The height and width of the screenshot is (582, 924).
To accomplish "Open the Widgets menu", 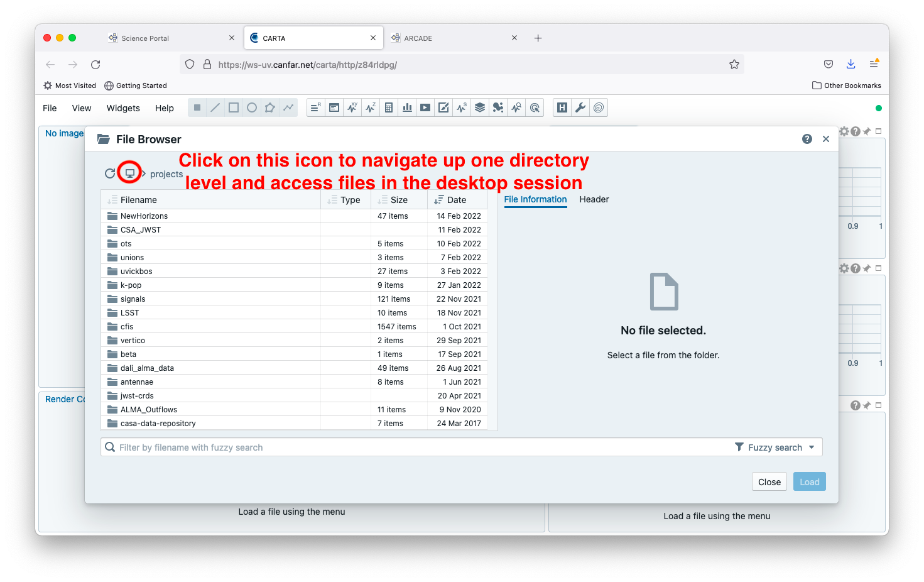I will pyautogui.click(x=123, y=108).
